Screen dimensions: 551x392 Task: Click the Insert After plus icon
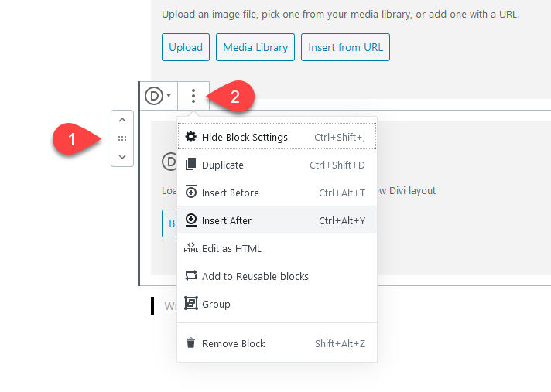coord(191,220)
